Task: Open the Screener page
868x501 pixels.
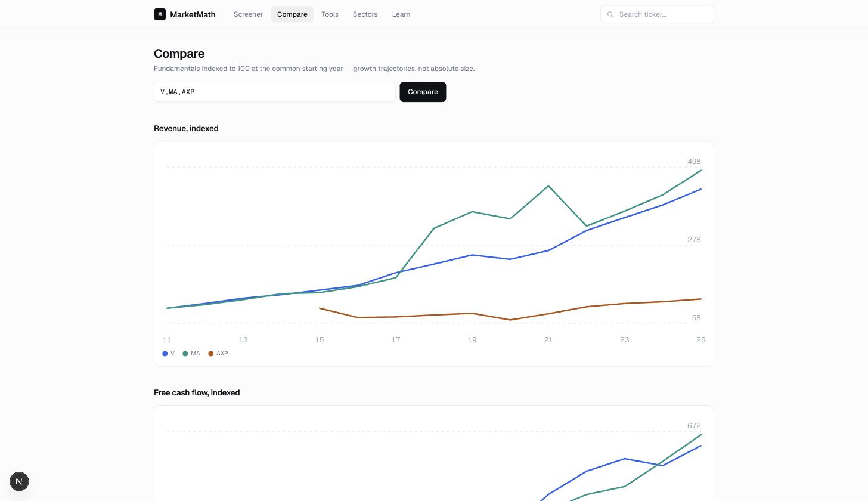Action: pyautogui.click(x=248, y=14)
